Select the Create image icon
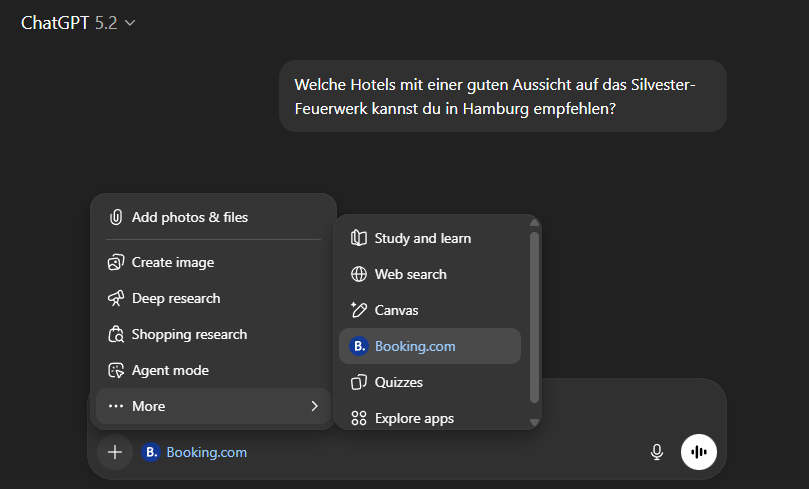The height and width of the screenshot is (489, 809). tap(116, 262)
